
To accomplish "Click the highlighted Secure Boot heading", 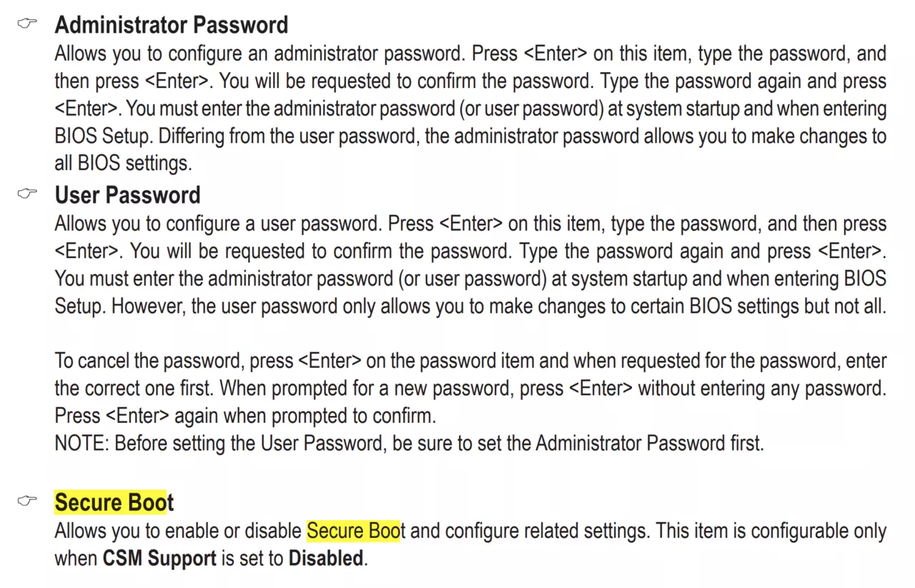I will click(114, 502).
